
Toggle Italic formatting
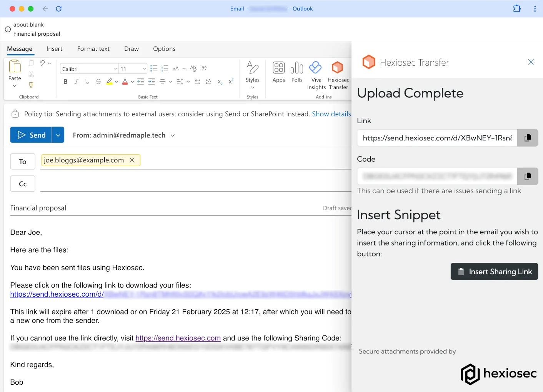tap(77, 82)
